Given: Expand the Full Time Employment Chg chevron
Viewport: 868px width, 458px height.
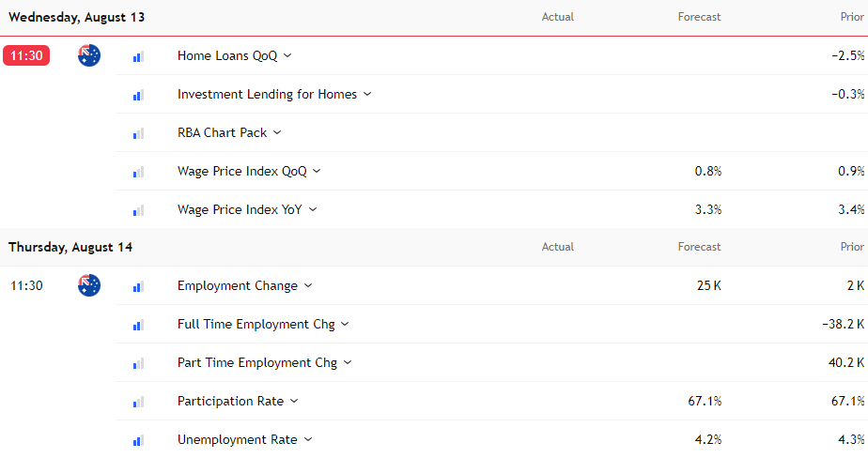Looking at the screenshot, I should pyautogui.click(x=345, y=324).
